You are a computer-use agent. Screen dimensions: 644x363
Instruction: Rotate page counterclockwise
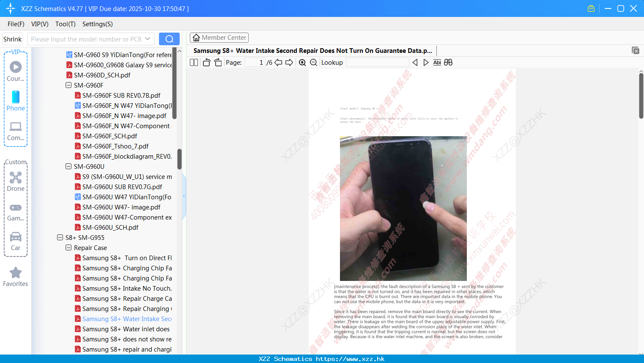(206, 62)
